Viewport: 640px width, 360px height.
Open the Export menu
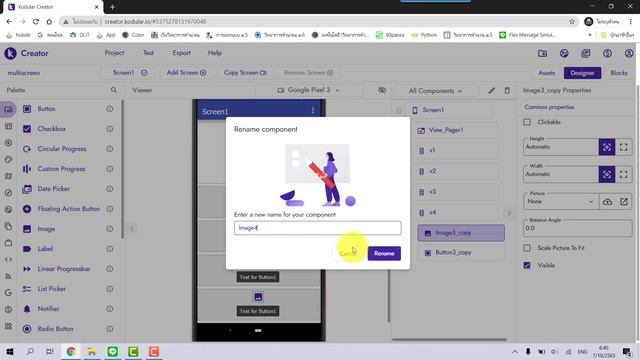(x=181, y=53)
